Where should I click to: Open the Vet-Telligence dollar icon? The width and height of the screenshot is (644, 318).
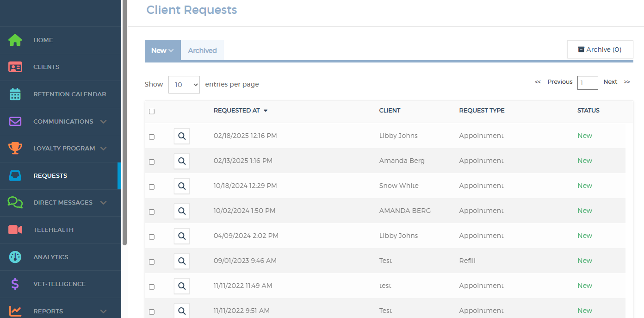point(15,284)
